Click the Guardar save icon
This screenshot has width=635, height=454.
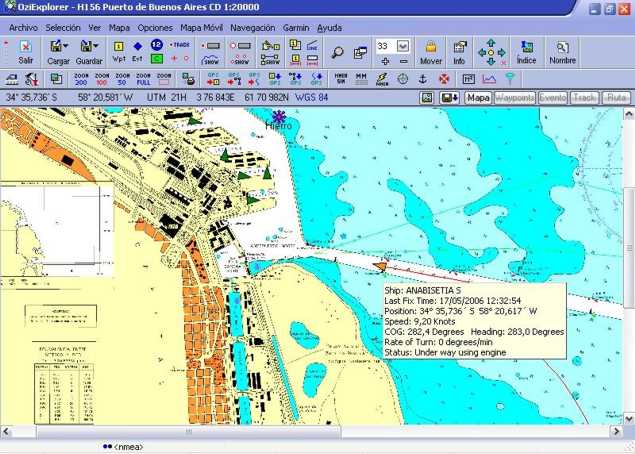[x=86, y=46]
